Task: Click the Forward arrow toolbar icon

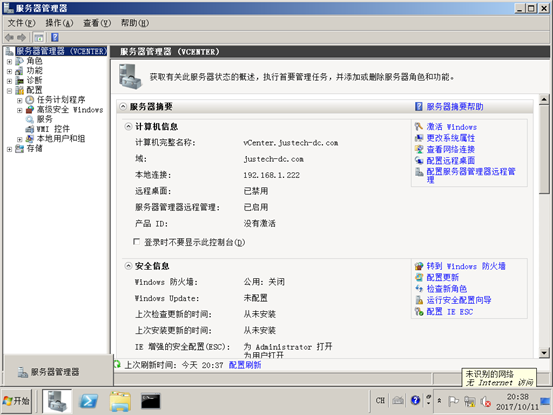Action: [x=22, y=37]
